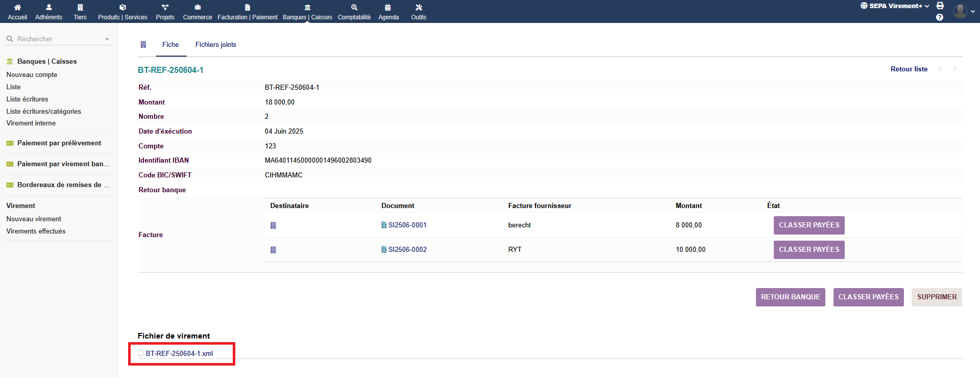Screen dimensions: 980x388
Task: Click destinataire company icon for berecht row
Action: click(x=273, y=225)
